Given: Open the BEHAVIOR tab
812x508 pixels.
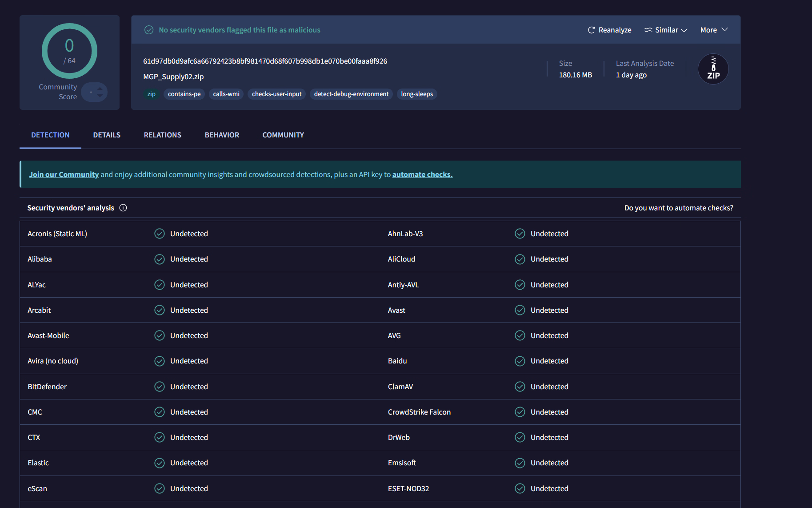Looking at the screenshot, I should pos(222,135).
